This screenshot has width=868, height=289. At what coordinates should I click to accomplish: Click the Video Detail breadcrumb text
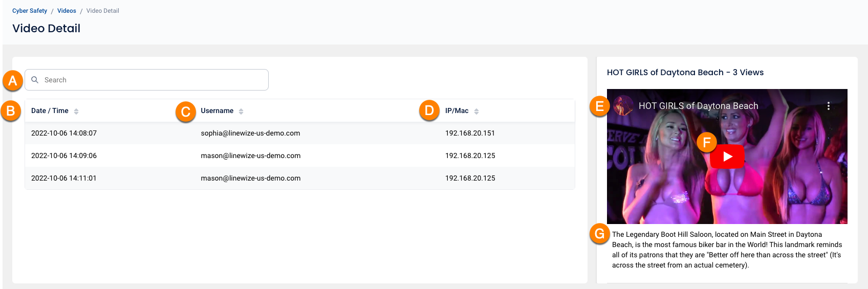(102, 11)
